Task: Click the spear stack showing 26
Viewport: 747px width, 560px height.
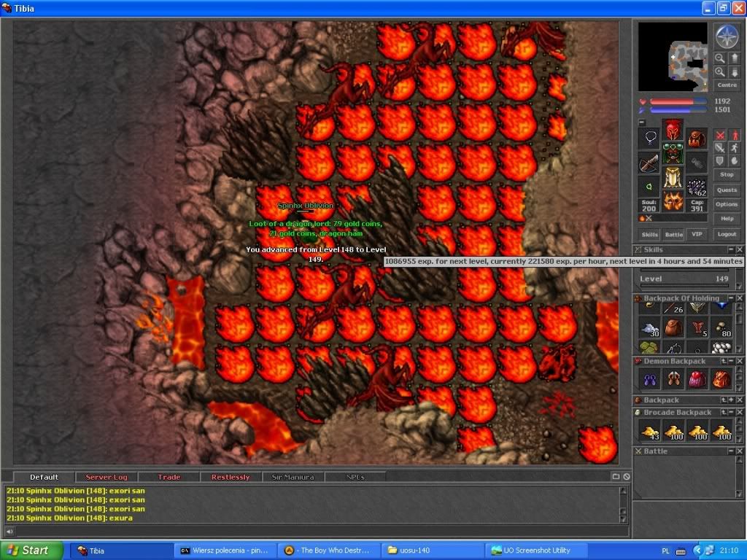Action: pos(673,308)
